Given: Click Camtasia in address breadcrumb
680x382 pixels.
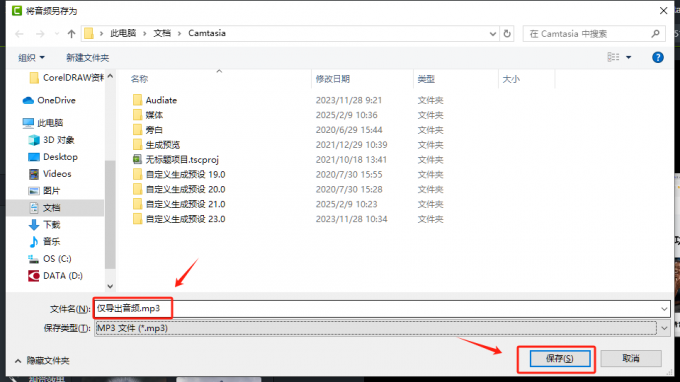Looking at the screenshot, I should tap(207, 33).
